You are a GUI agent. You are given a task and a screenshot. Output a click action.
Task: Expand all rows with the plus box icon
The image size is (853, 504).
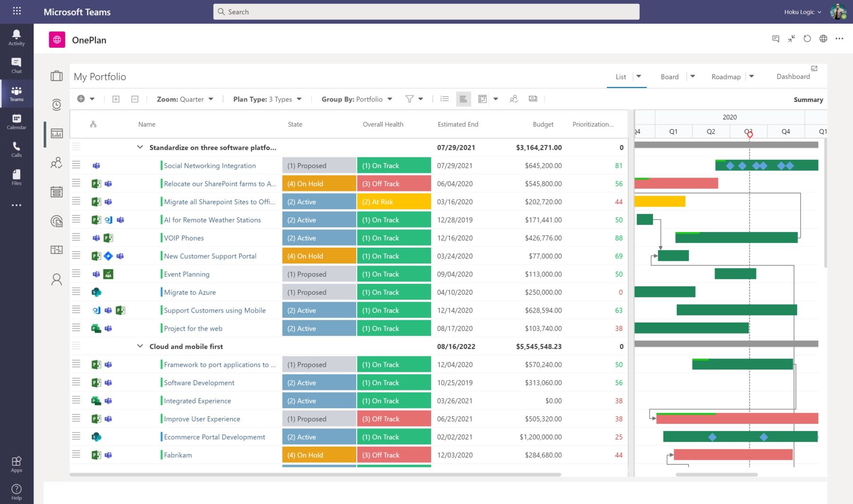tap(116, 99)
